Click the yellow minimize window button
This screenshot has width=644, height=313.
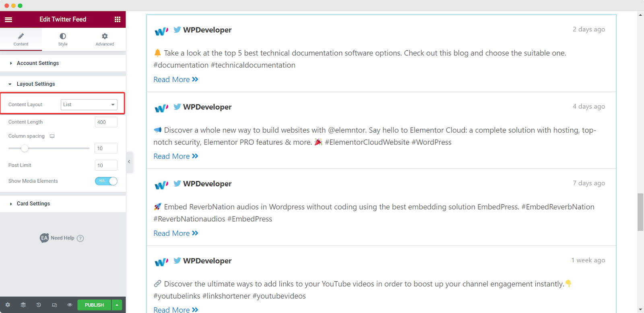coord(13,6)
